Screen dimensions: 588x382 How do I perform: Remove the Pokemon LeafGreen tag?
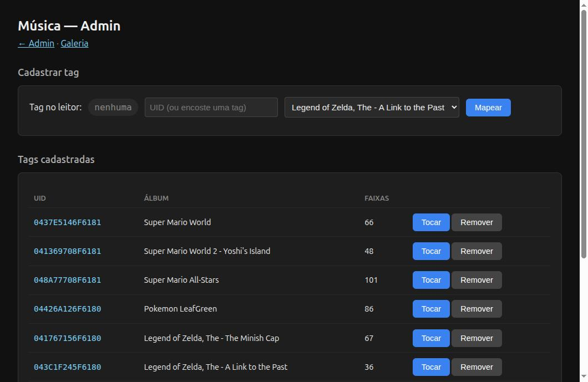pyautogui.click(x=477, y=309)
